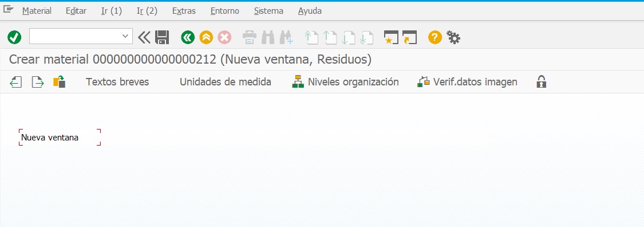Open Customize local layout gear icon

[x=453, y=38]
